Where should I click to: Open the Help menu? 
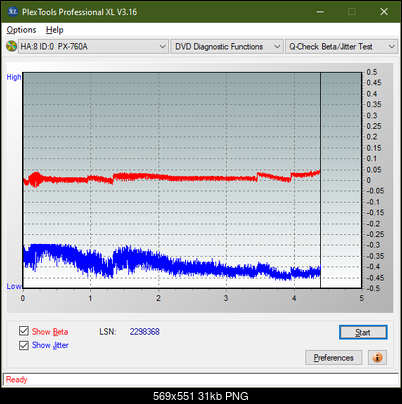tap(55, 30)
